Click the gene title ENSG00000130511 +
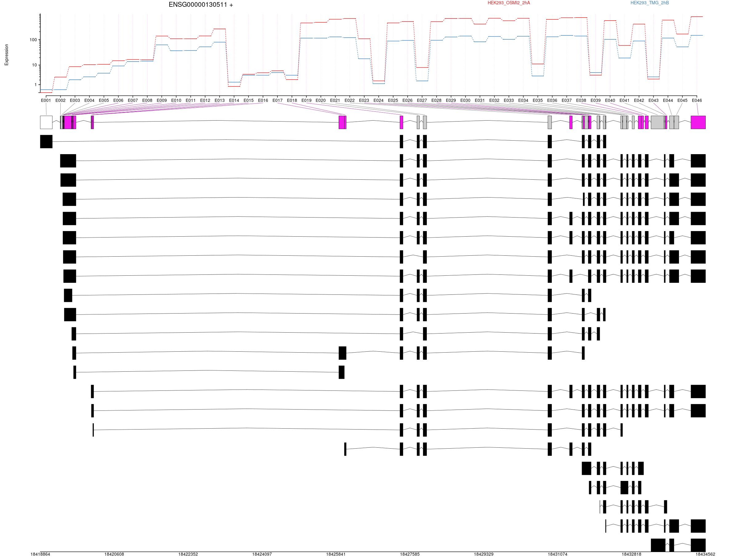 tap(201, 5)
